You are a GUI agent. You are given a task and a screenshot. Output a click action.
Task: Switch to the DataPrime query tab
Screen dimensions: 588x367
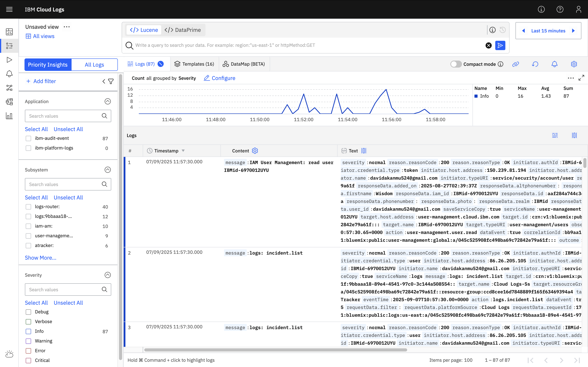(x=183, y=30)
